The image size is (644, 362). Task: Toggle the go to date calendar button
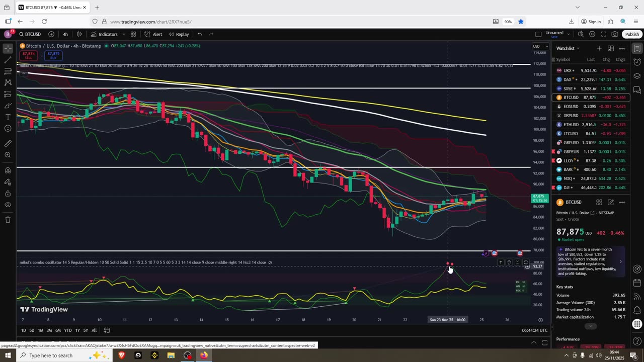tap(107, 330)
